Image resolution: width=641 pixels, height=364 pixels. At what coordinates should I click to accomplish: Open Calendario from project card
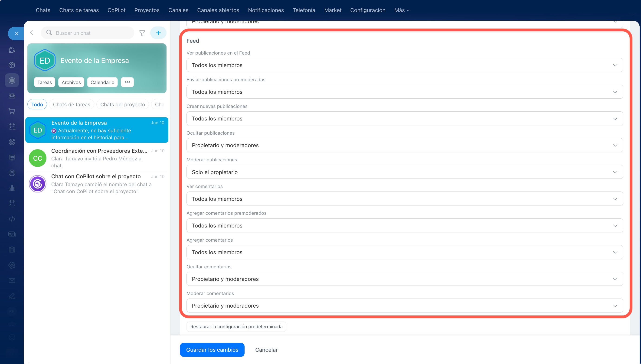[x=102, y=82]
